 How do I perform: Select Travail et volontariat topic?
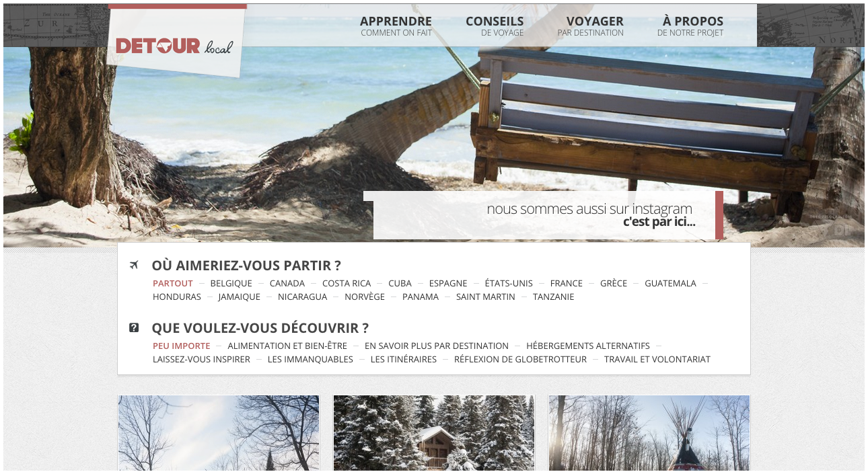coord(657,360)
